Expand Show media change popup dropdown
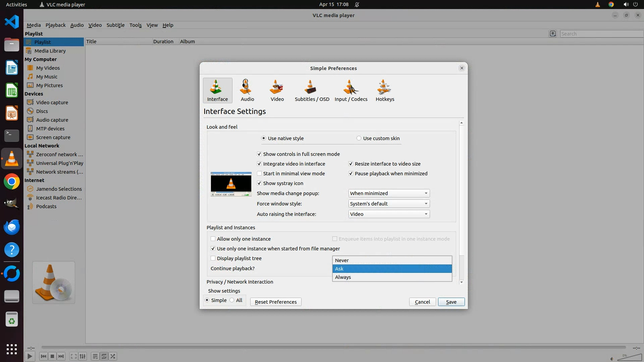Viewport: 644px width, 362px height. click(x=389, y=193)
